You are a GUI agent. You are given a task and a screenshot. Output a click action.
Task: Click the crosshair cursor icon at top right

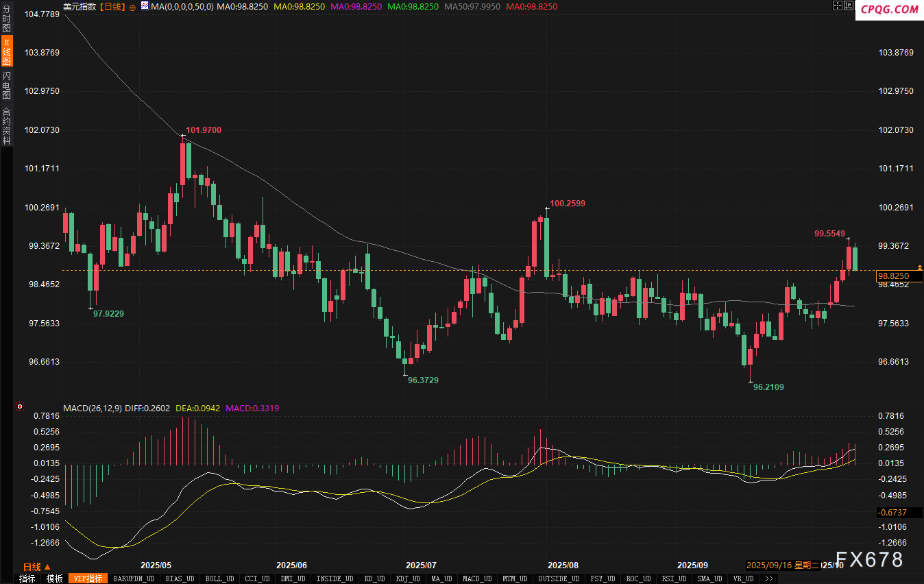837,6
